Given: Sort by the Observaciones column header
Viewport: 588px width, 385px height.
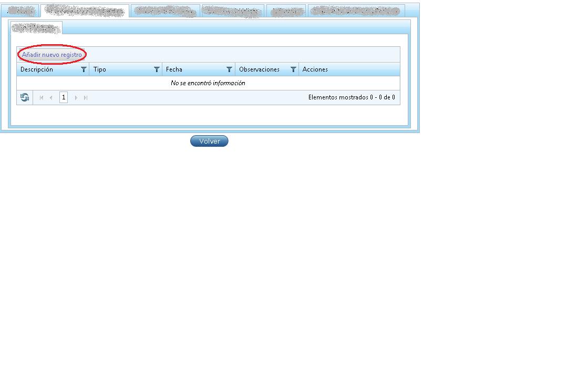Looking at the screenshot, I should pos(259,69).
